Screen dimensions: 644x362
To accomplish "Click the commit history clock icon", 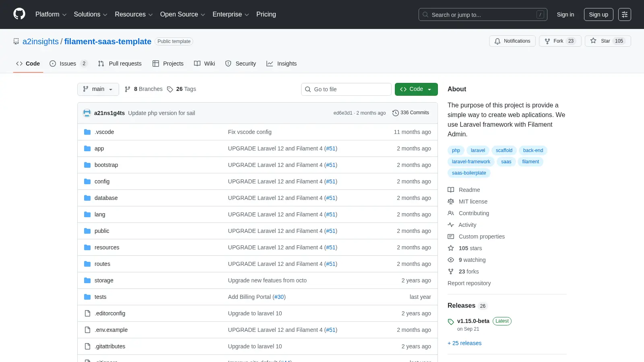I will point(396,113).
